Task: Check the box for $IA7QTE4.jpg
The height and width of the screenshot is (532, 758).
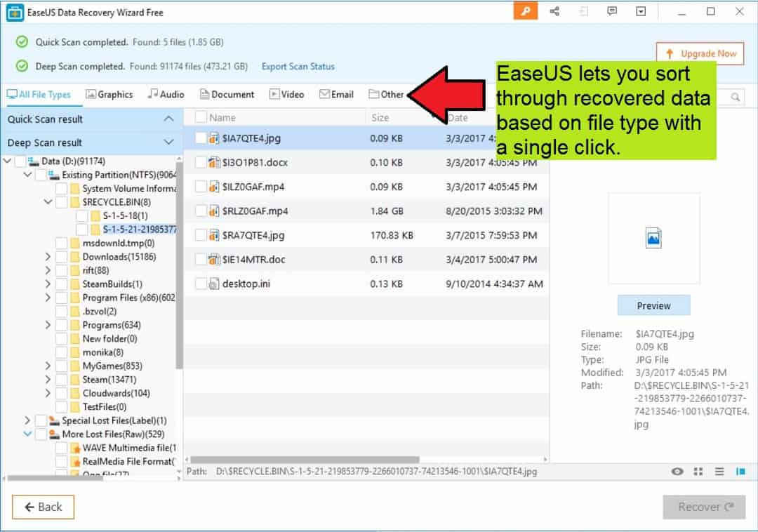Action: pyautogui.click(x=201, y=138)
